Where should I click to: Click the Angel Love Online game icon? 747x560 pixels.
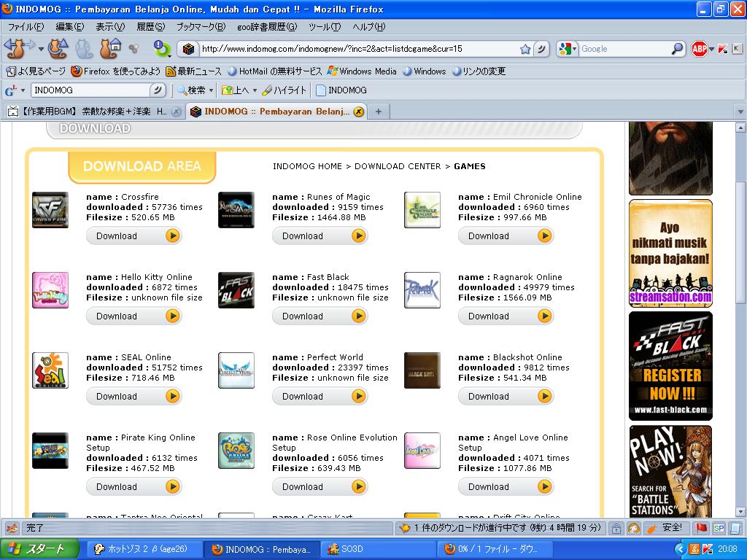click(422, 451)
